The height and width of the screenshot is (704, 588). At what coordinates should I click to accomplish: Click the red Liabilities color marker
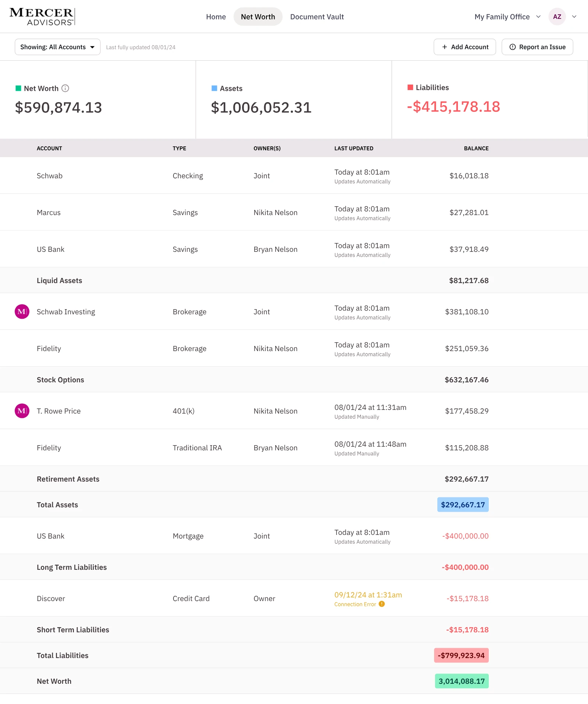pyautogui.click(x=410, y=87)
